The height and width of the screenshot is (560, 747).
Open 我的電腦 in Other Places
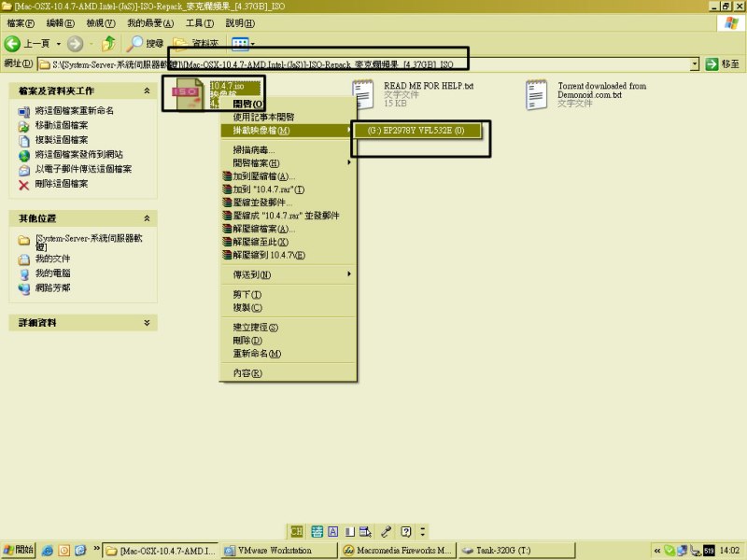pos(53,273)
